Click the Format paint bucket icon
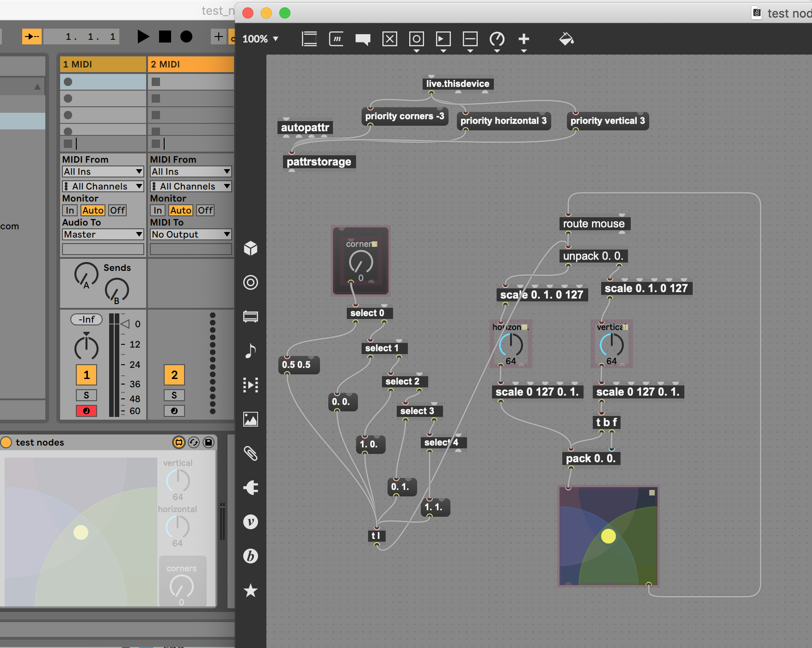This screenshot has height=648, width=812. [x=566, y=39]
